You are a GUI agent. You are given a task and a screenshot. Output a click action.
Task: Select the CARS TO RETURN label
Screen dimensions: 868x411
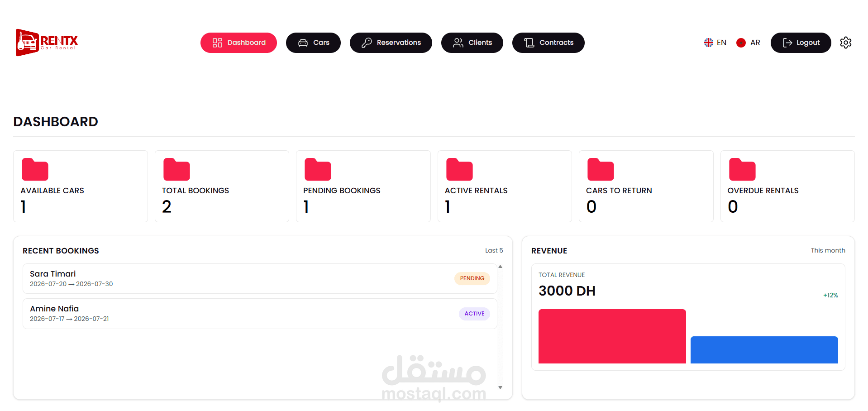[x=619, y=191]
